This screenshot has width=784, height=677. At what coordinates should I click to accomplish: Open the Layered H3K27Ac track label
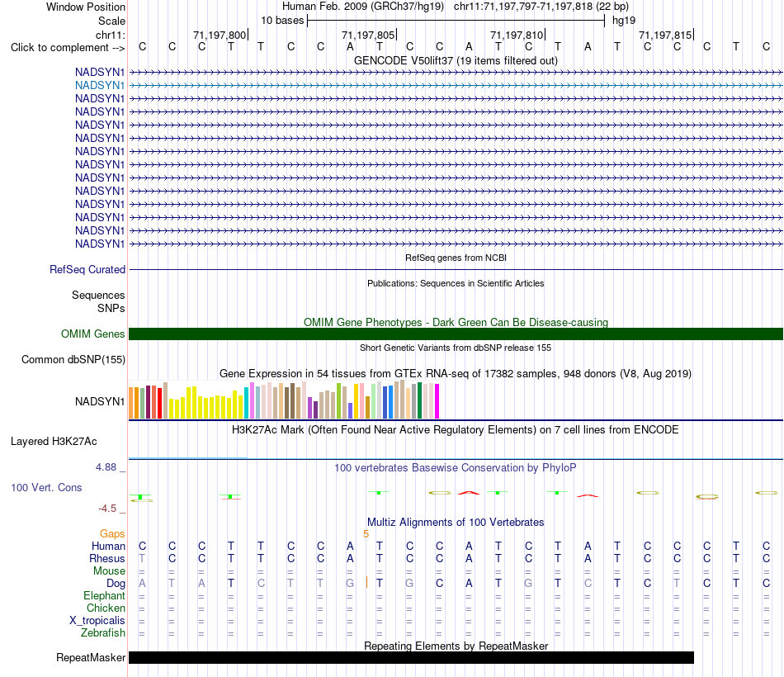pos(54,442)
